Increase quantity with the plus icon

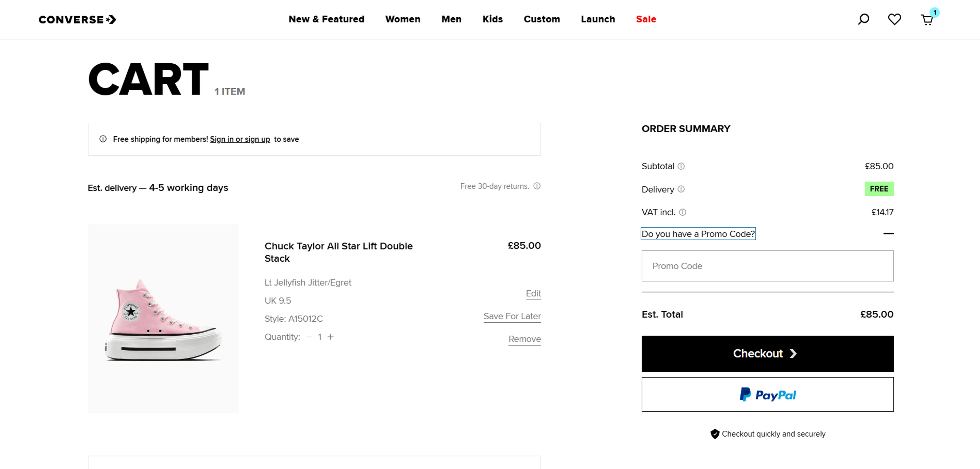(x=330, y=337)
